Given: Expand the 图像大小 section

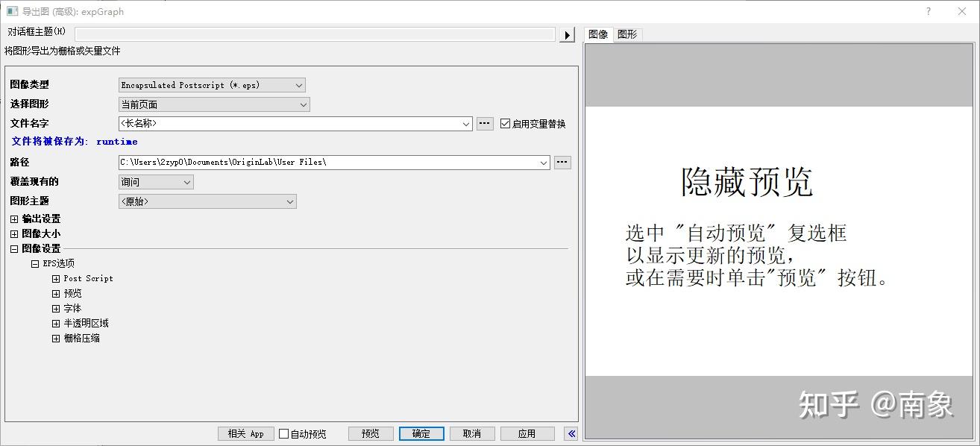Looking at the screenshot, I should click(15, 233).
